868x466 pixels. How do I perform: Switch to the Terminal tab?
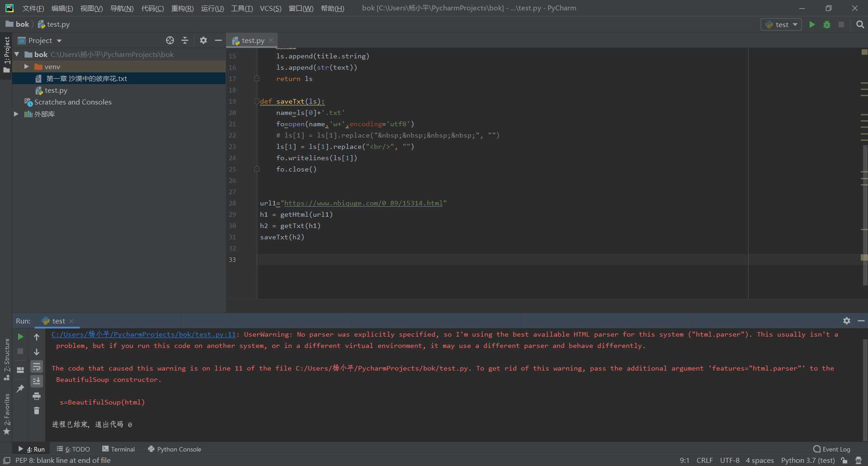(118, 449)
